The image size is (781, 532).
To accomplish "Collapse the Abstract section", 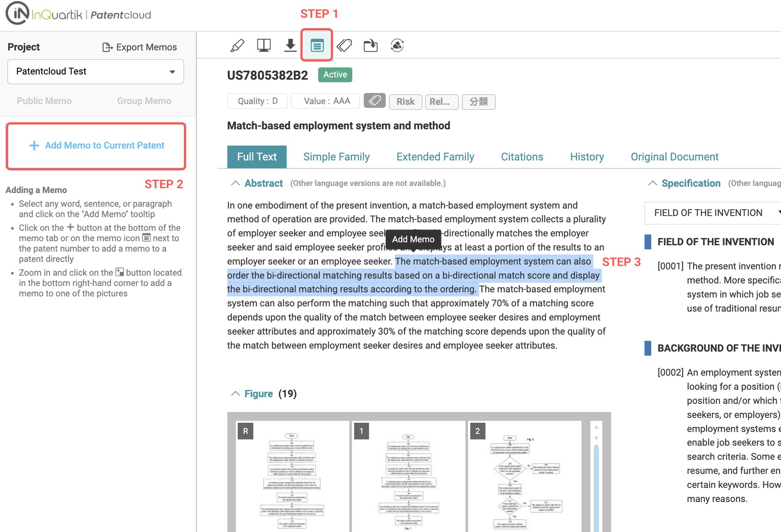I will (x=235, y=183).
